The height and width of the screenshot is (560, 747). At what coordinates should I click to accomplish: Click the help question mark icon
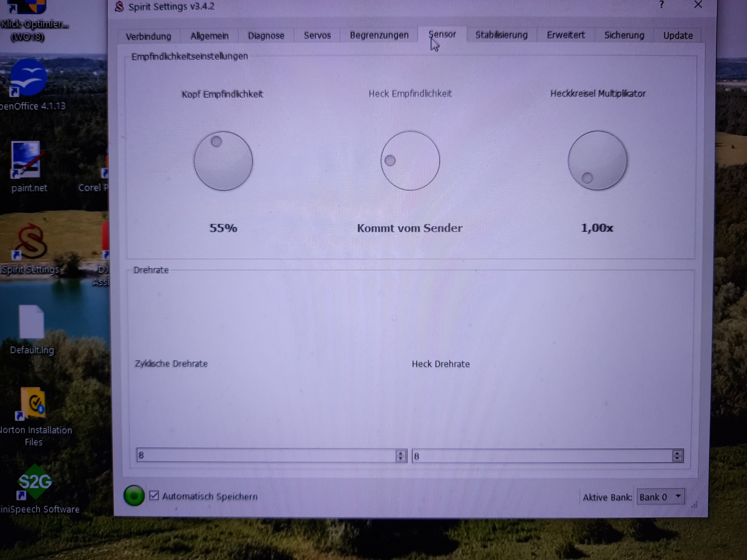661,5
